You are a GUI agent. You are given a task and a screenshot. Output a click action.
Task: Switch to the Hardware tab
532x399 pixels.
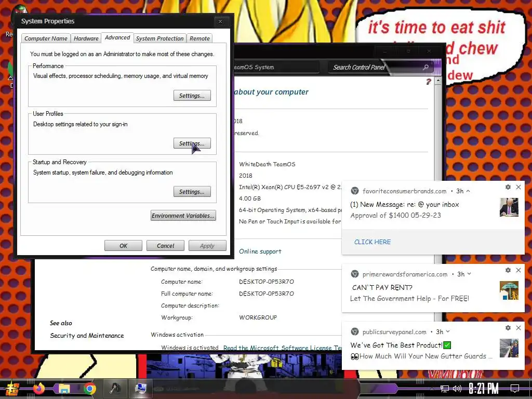86,38
